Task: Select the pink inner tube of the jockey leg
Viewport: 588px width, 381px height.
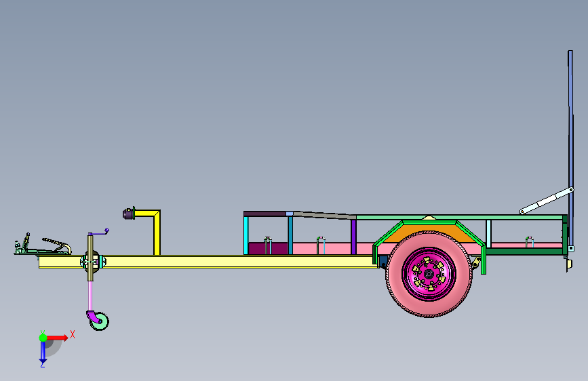Action: pos(90,296)
